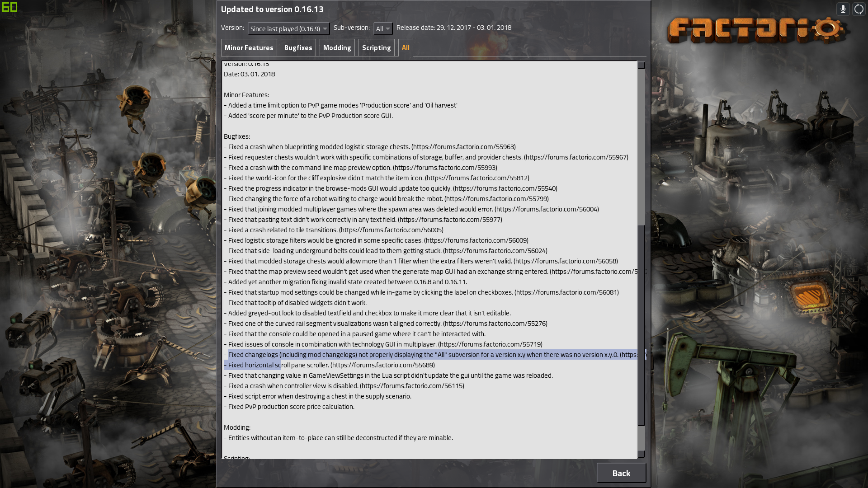The height and width of the screenshot is (488, 868).
Task: Click 'Added greyed-out look to disabled textfield' line
Action: 367,313
